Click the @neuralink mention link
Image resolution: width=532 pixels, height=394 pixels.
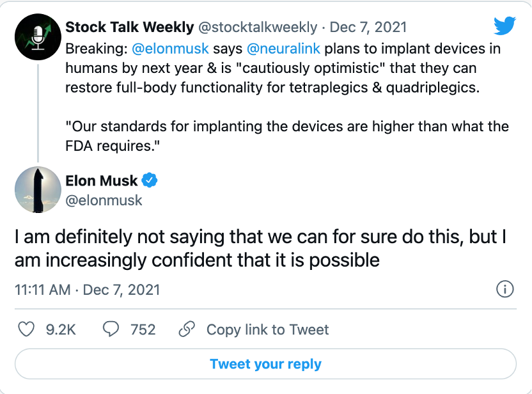pos(283,49)
